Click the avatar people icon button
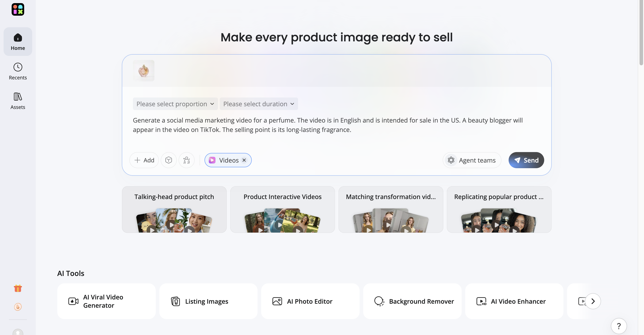Screen dimensions: 644x335 pyautogui.click(x=186, y=160)
